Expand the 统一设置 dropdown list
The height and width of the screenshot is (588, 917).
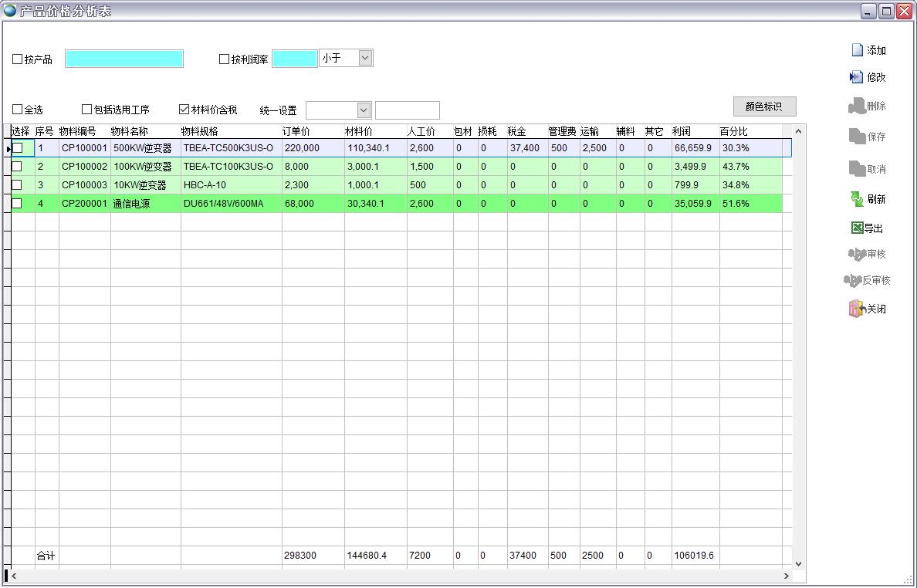click(364, 110)
